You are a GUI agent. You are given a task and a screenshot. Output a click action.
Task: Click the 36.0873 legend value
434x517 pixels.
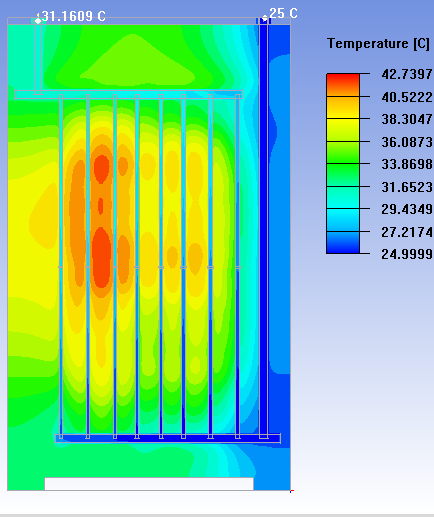pyautogui.click(x=407, y=142)
